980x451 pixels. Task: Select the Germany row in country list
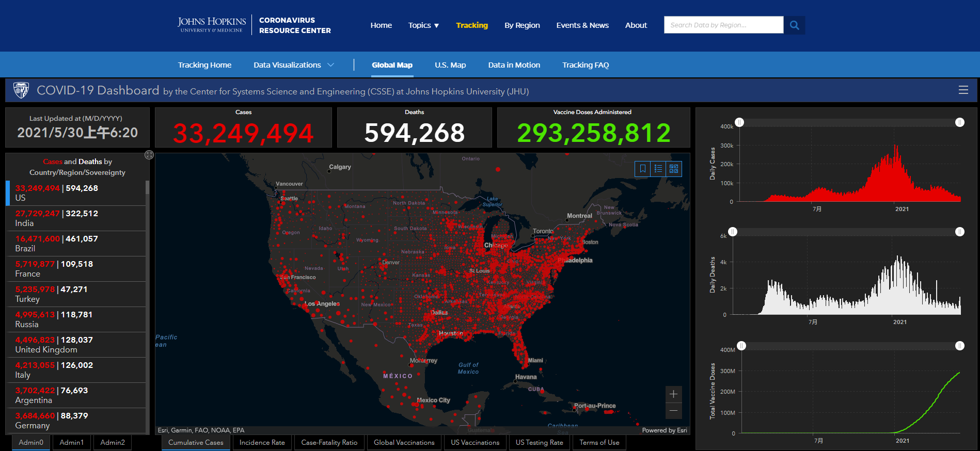[x=76, y=421]
